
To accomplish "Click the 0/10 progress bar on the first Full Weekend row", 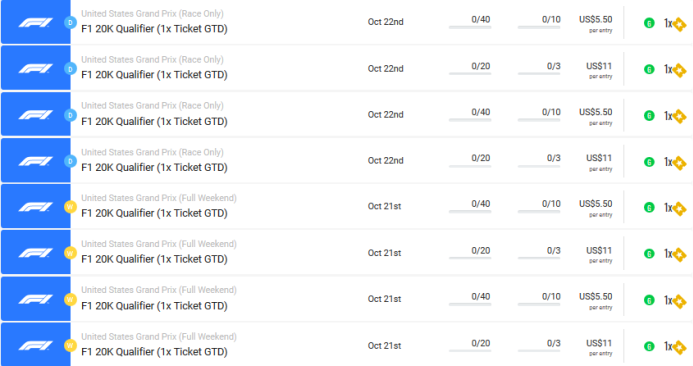I will 539,212.
